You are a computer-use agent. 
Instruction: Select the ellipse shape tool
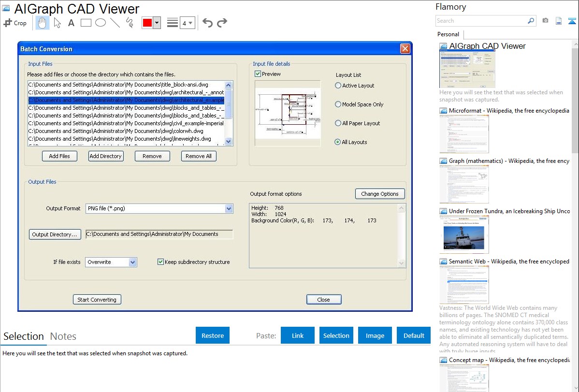pyautogui.click(x=101, y=23)
